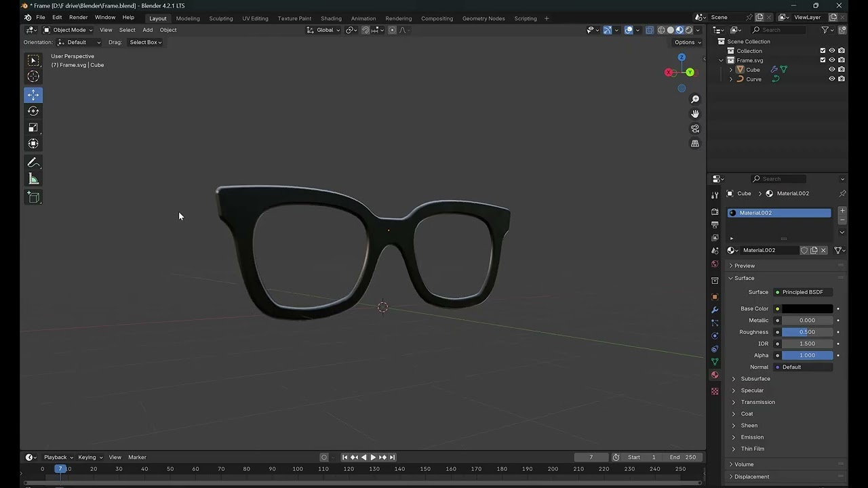This screenshot has width=868, height=488.
Task: Open the World properties tab
Action: [x=715, y=264]
